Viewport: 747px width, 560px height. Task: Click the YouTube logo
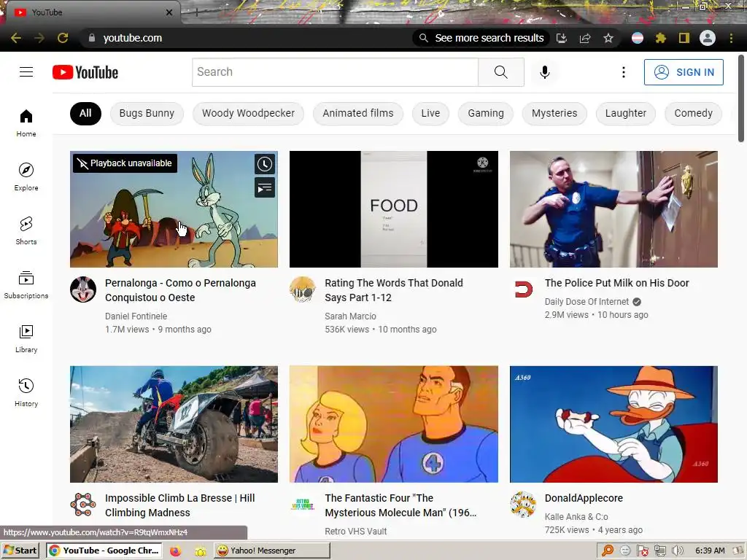(x=85, y=72)
